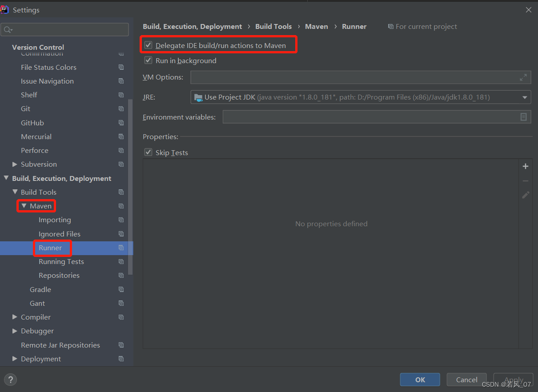Click the per-project icon beside GitHub
Screen dimensions: 538x392
[121, 123]
